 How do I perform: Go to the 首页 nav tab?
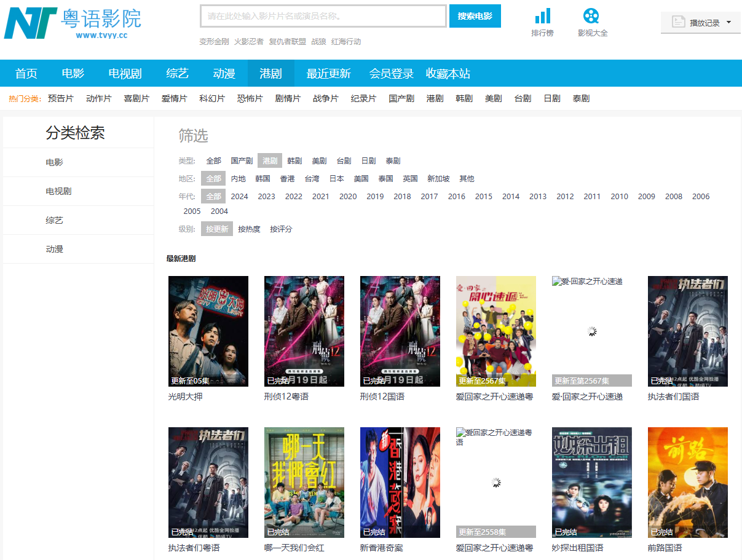coord(26,74)
